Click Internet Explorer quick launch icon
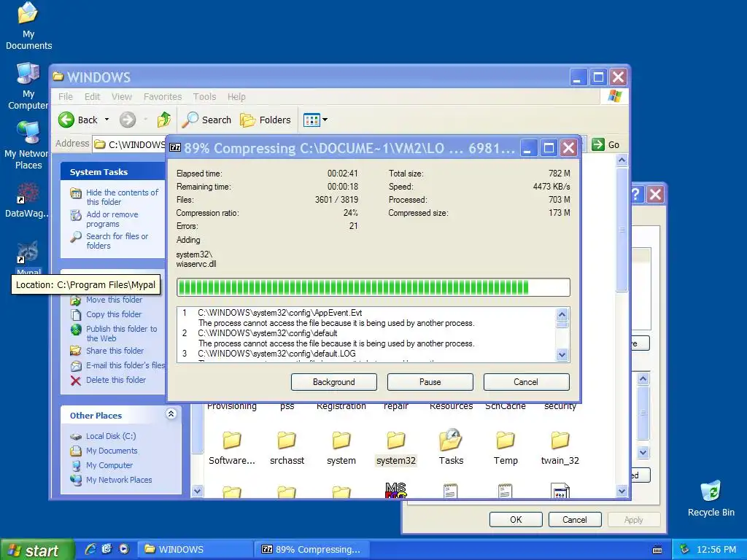The image size is (747, 560). 90,549
